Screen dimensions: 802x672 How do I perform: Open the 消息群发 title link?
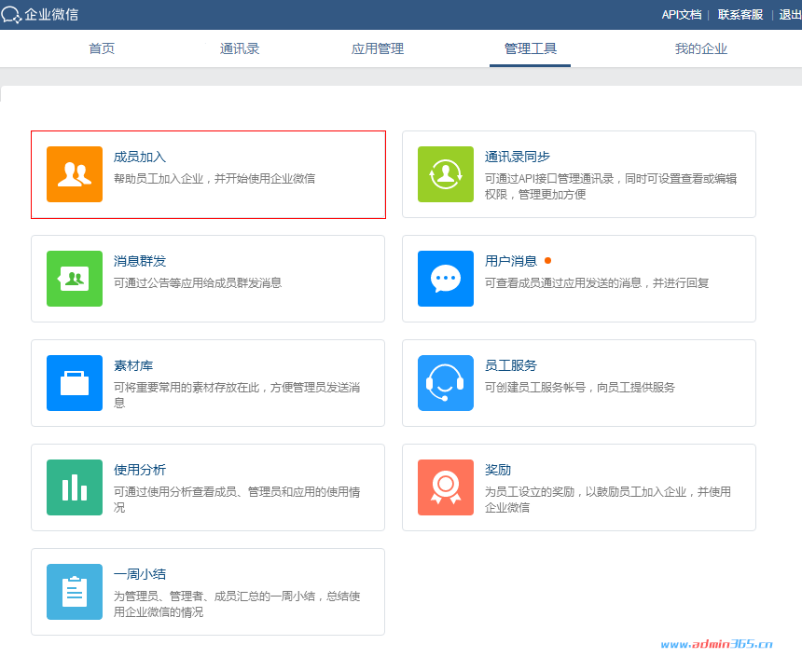click(140, 261)
